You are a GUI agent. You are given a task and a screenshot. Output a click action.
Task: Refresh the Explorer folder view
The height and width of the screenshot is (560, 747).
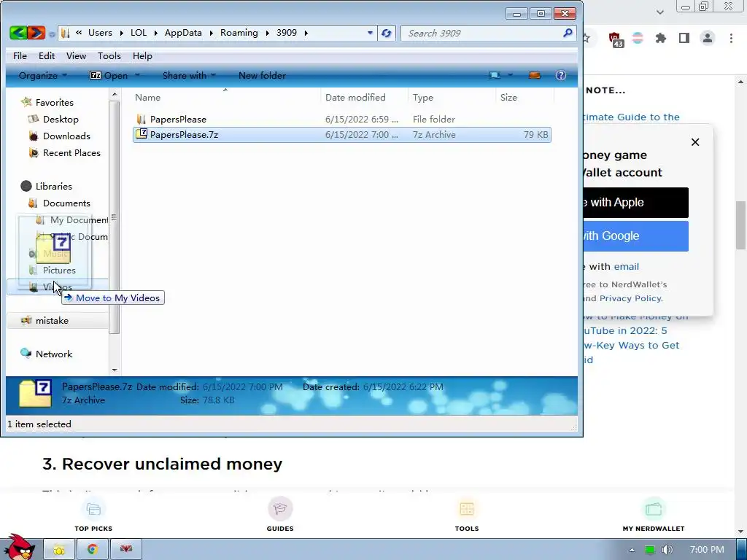[387, 33]
